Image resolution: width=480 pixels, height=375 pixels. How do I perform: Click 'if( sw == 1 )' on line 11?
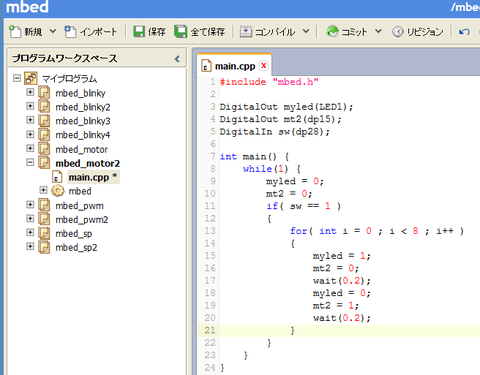click(x=304, y=206)
